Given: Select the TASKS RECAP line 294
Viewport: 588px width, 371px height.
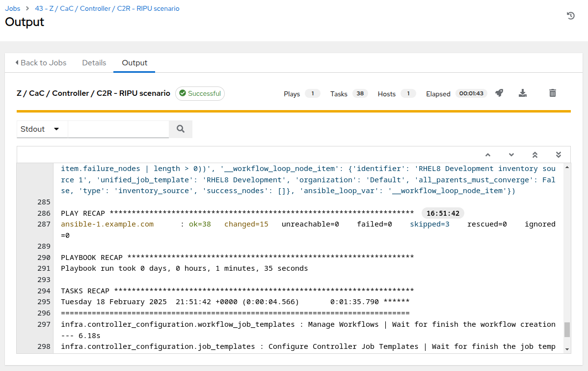Looking at the screenshot, I should tap(238, 291).
